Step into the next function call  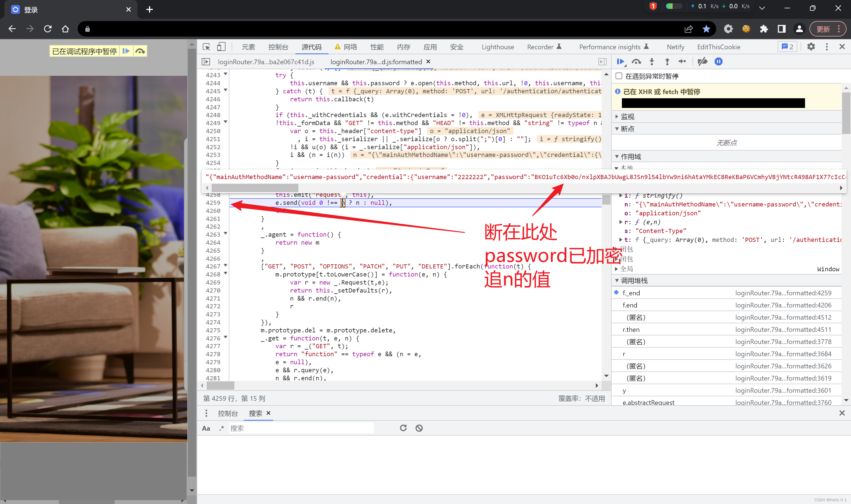click(652, 61)
